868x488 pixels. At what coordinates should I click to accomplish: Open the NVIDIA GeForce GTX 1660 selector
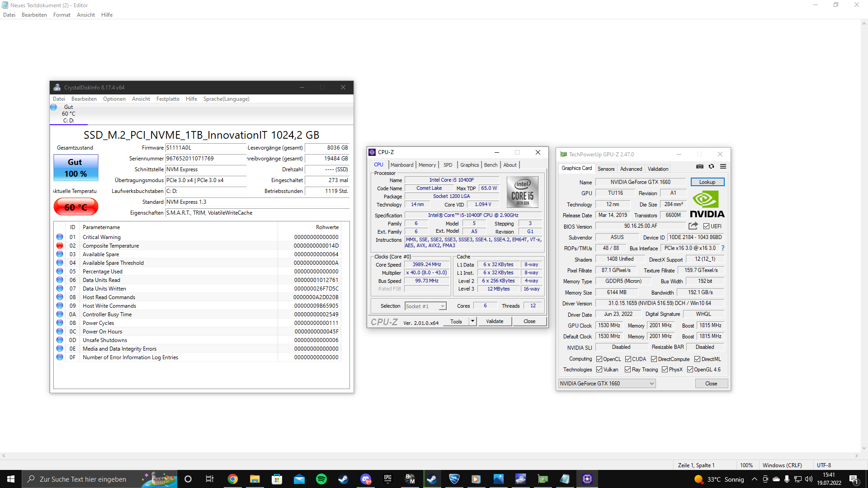coord(607,384)
